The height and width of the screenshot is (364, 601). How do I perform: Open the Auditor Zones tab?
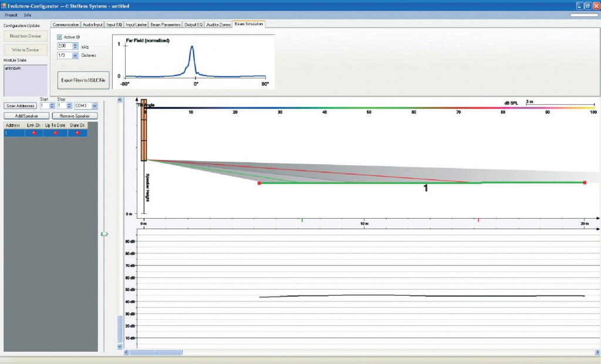click(x=218, y=25)
